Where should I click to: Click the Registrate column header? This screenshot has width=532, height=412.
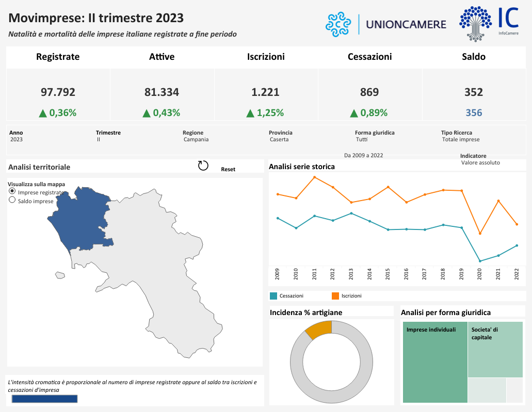point(58,57)
